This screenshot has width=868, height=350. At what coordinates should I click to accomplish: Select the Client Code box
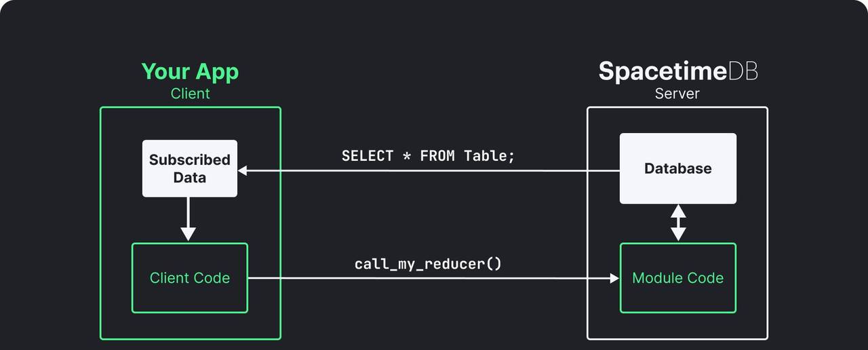tap(190, 278)
